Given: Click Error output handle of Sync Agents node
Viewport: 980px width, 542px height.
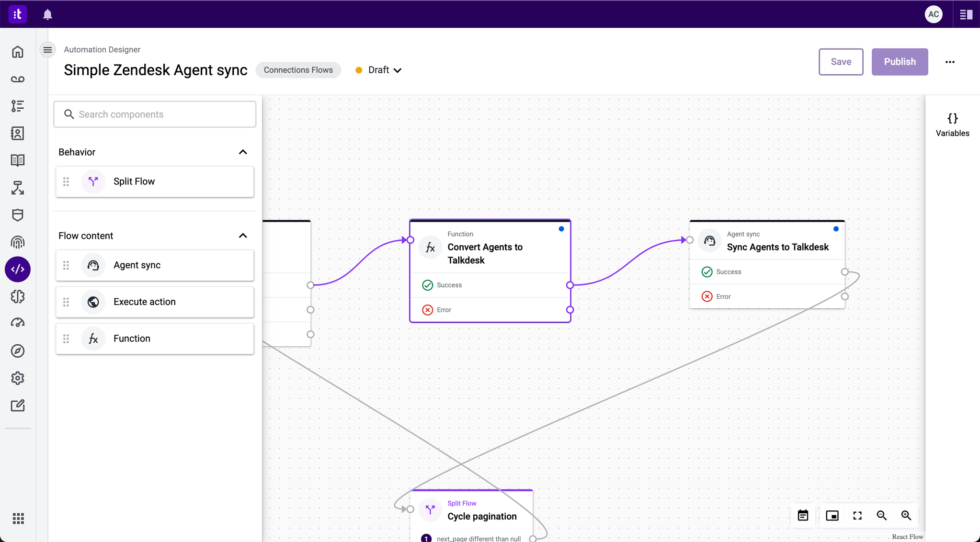Looking at the screenshot, I should click(x=845, y=296).
